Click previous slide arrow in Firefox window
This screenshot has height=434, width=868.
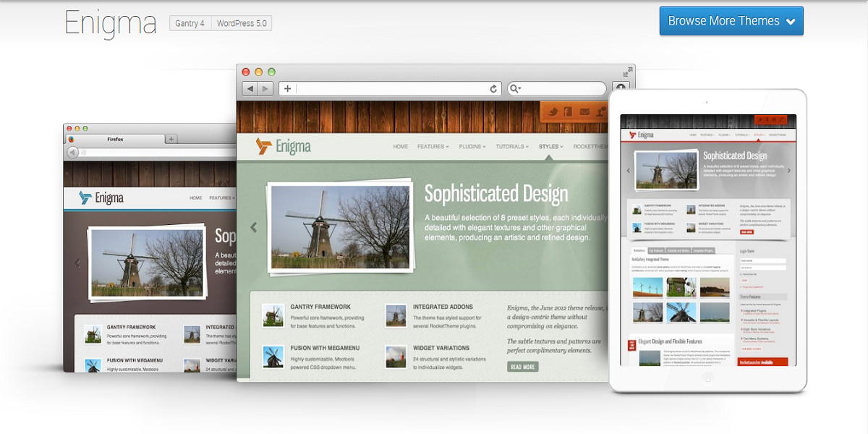pos(78,263)
